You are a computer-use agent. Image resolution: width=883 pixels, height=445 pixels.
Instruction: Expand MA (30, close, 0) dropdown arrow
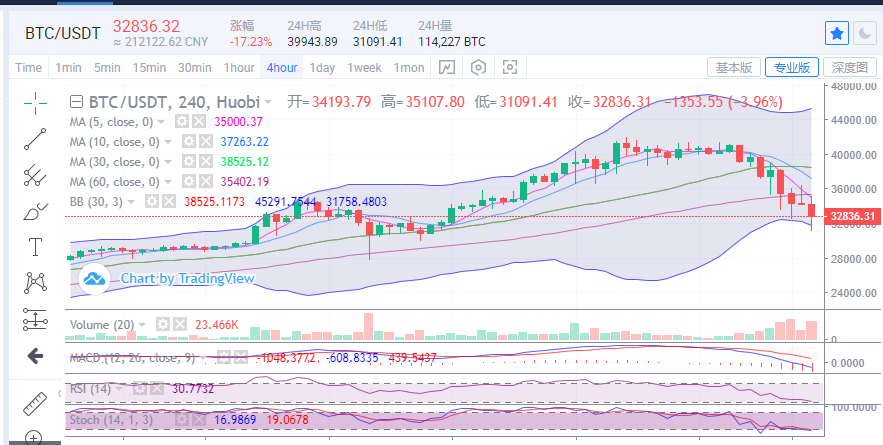168,162
